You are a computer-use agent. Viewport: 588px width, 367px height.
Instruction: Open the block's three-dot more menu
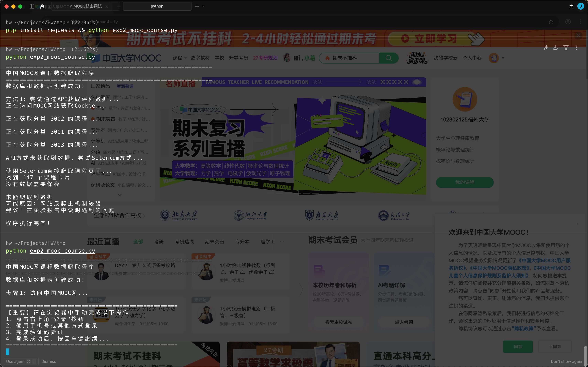[576, 48]
